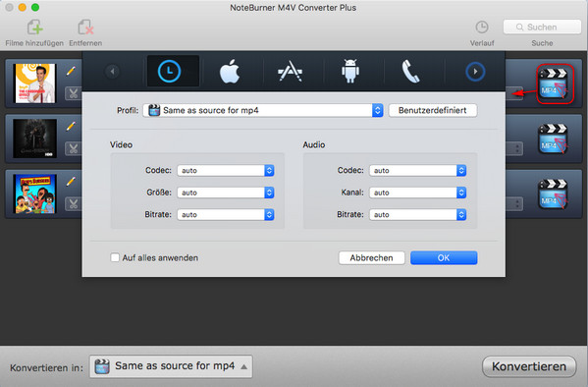Open the Profil dropdown
The height and width of the screenshot is (387, 588).
[x=263, y=110]
